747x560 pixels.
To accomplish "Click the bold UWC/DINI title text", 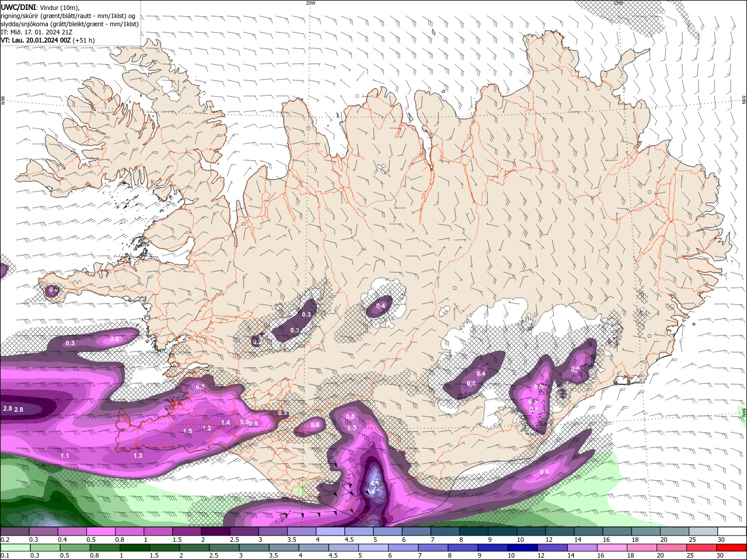I will (x=18, y=7).
